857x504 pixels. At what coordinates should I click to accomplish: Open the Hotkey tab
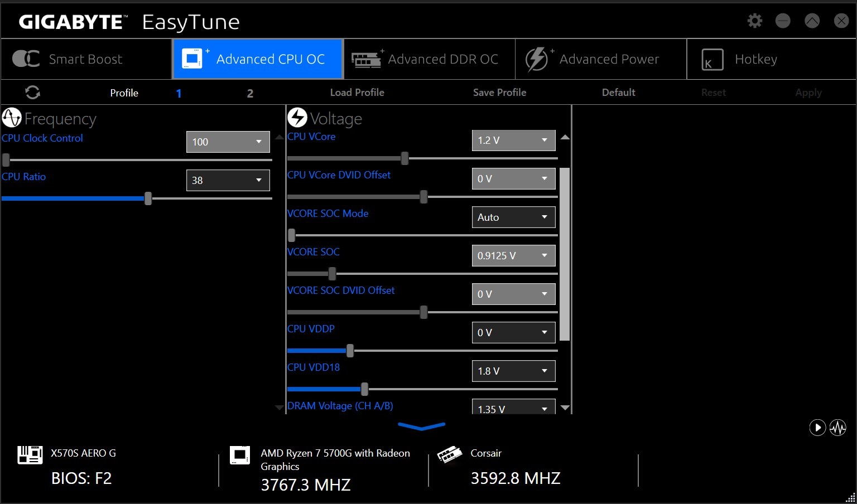[772, 59]
